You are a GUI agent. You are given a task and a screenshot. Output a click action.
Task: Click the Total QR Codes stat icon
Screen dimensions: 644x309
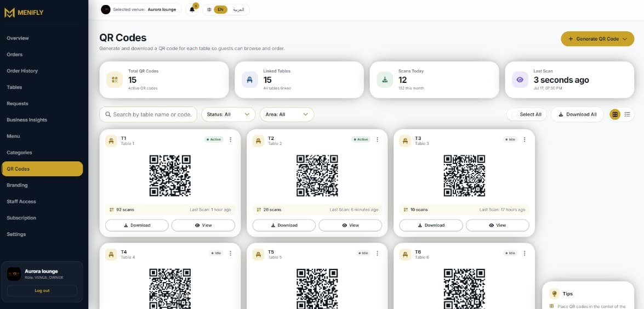tap(114, 80)
